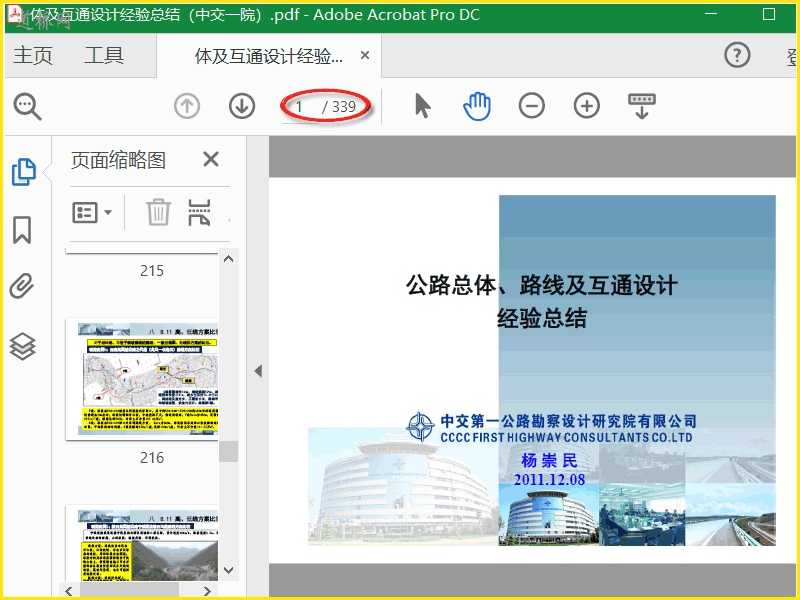Click the thumbnail panel scroll down arrow
The height and width of the screenshot is (600, 800).
click(x=229, y=570)
